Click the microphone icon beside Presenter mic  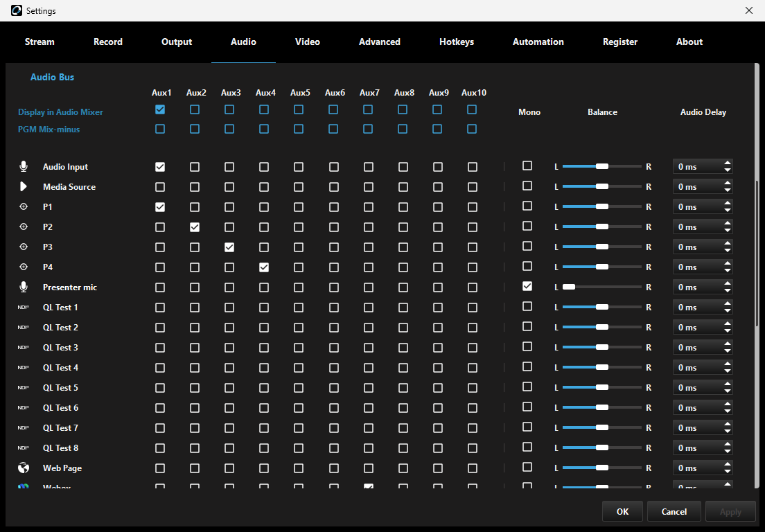coord(24,287)
